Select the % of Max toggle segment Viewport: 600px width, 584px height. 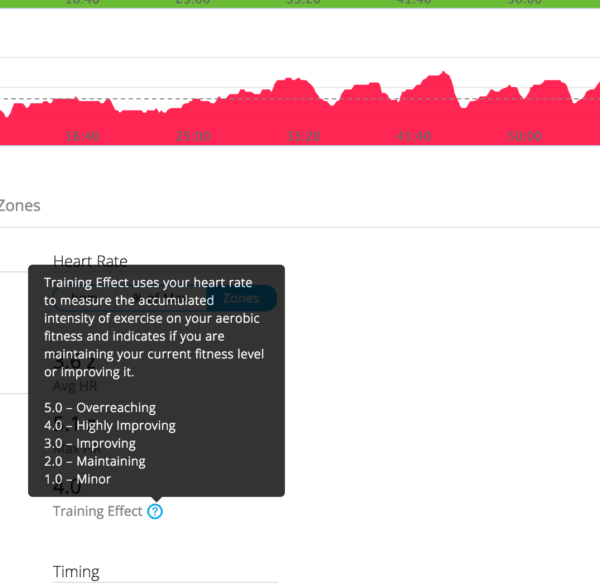tap(161, 298)
